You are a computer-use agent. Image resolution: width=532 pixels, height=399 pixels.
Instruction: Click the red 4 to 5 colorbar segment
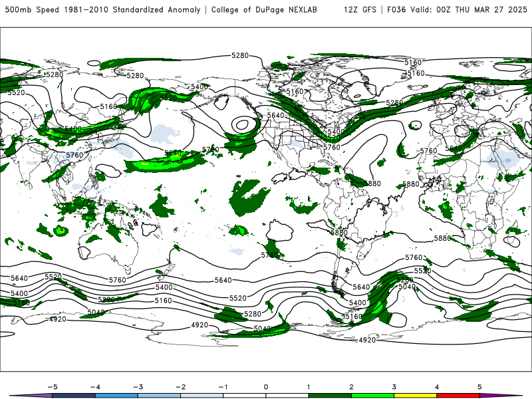[x=458, y=396]
